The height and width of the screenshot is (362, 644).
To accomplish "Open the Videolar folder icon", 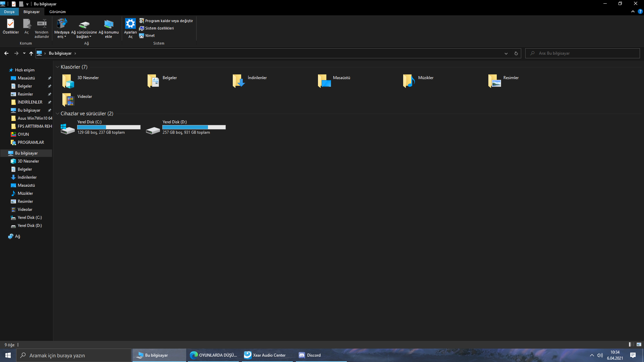I will [68, 100].
